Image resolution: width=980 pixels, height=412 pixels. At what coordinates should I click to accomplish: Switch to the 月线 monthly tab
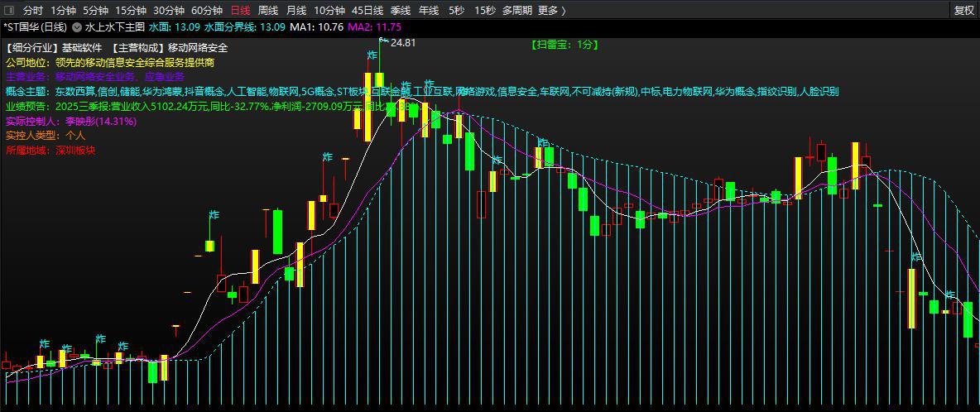[x=295, y=11]
